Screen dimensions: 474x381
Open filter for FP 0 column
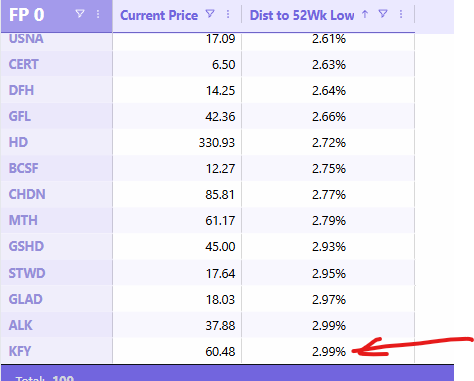[x=80, y=14]
